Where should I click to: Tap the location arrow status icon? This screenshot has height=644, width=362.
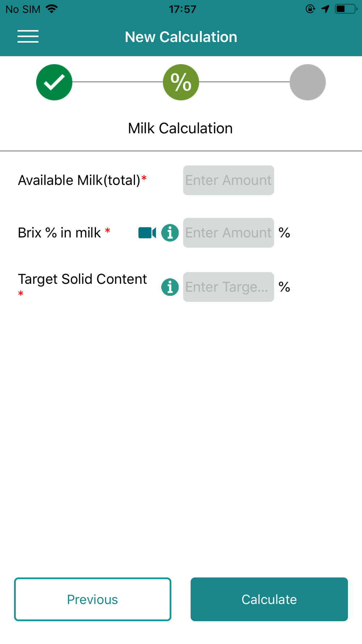click(x=325, y=9)
